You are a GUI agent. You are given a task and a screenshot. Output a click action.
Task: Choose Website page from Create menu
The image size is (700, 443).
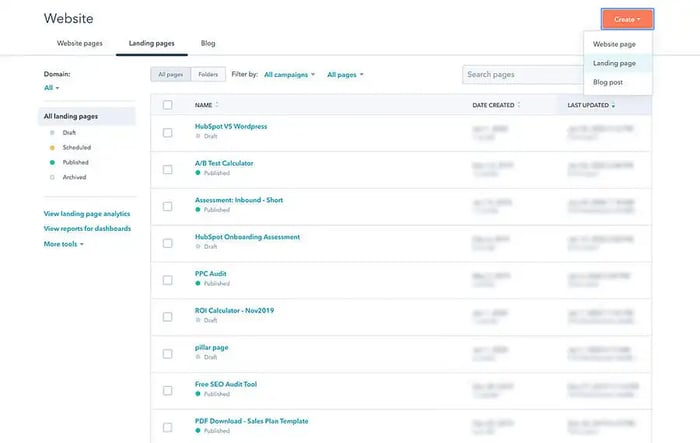tap(614, 44)
